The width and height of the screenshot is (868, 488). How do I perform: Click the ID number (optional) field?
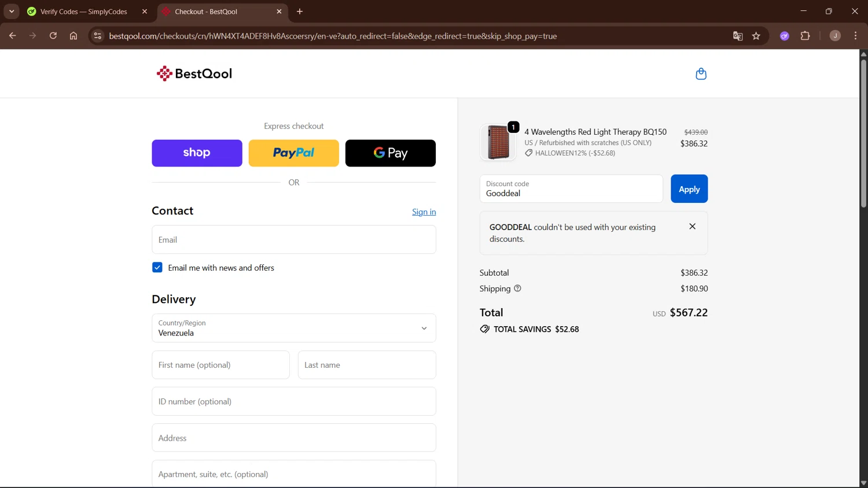pos(294,401)
